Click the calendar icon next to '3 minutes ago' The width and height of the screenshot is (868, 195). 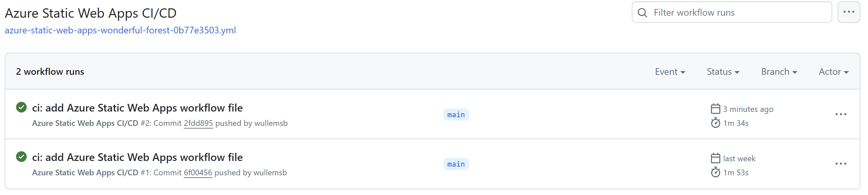[715, 109]
